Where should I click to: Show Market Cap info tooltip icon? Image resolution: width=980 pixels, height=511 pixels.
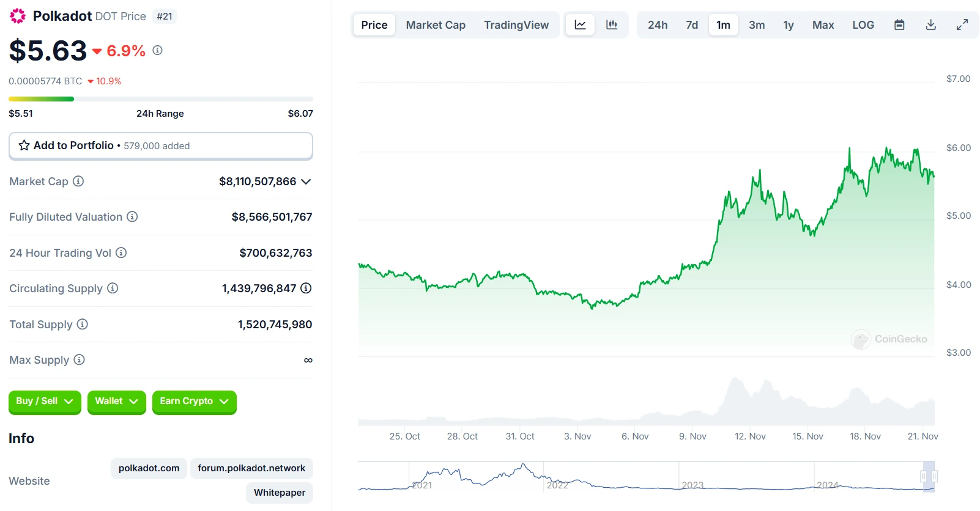pyautogui.click(x=78, y=181)
